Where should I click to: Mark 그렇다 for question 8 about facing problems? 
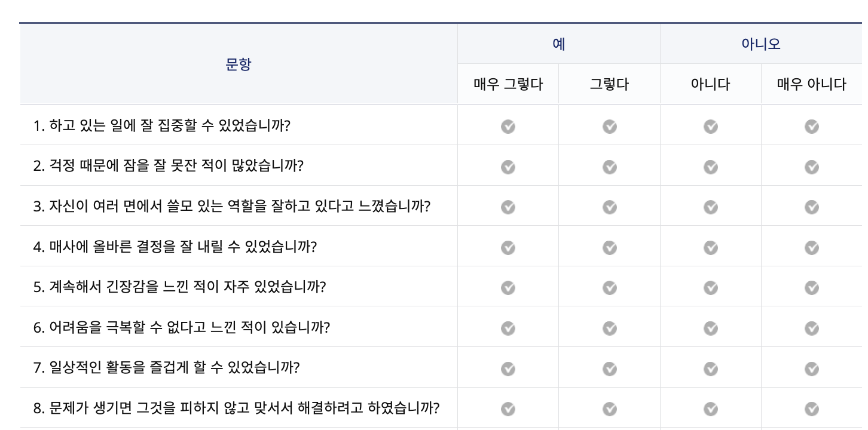(609, 409)
